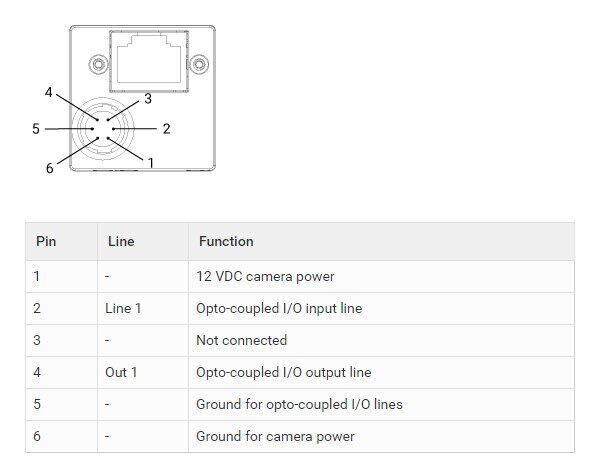Click Ground for opto-coupled I/O lines text

point(299,404)
